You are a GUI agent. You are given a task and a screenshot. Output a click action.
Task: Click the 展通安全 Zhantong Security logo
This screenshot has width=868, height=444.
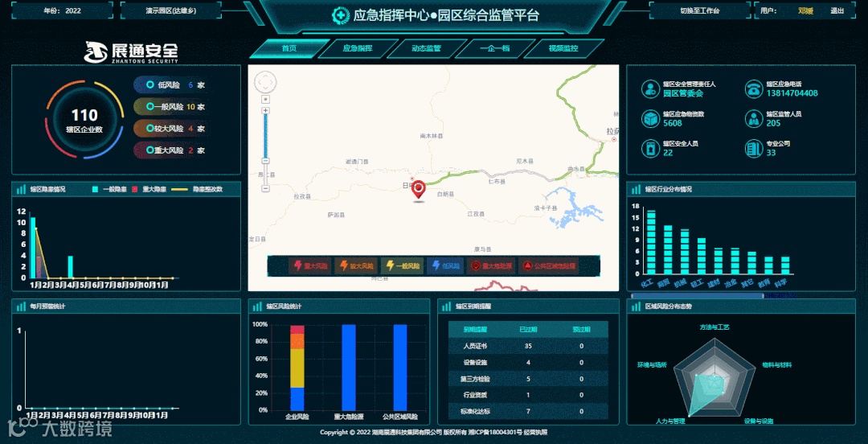click(x=132, y=52)
